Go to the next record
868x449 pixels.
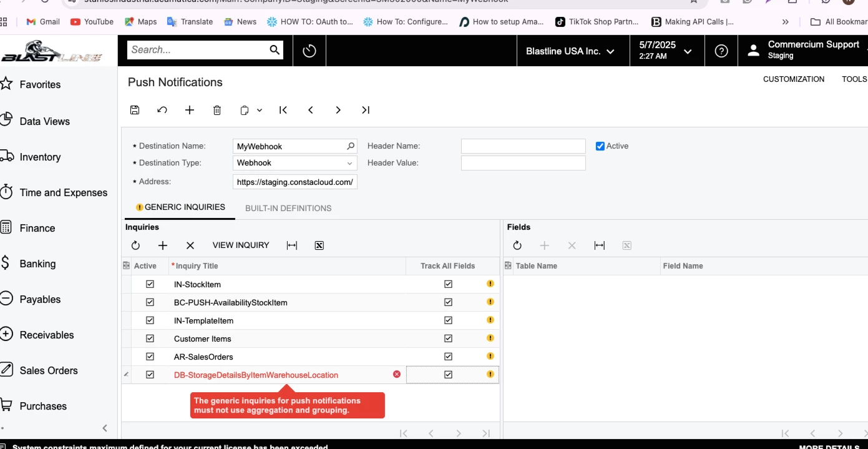(338, 110)
